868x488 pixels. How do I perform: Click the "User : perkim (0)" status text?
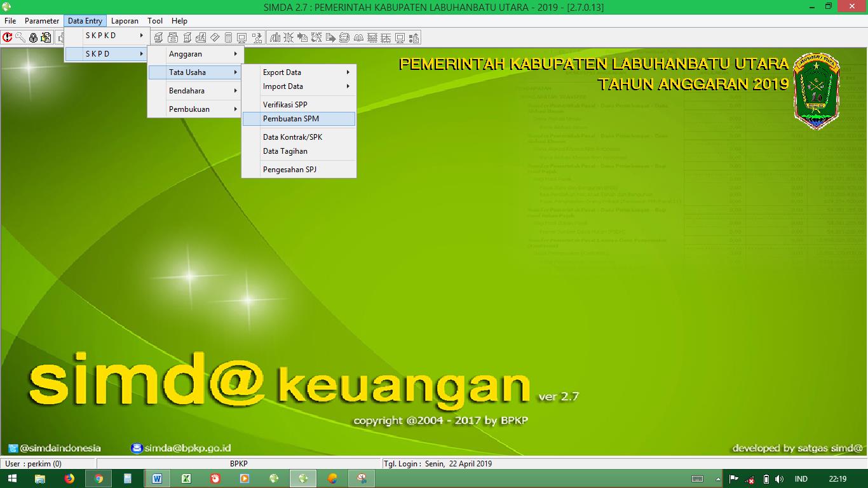click(x=33, y=464)
